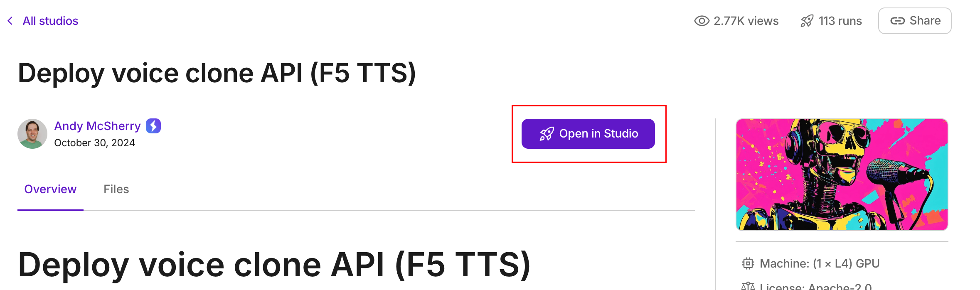The image size is (980, 290).
Task: Click the October 30, 2024 date
Action: (94, 143)
